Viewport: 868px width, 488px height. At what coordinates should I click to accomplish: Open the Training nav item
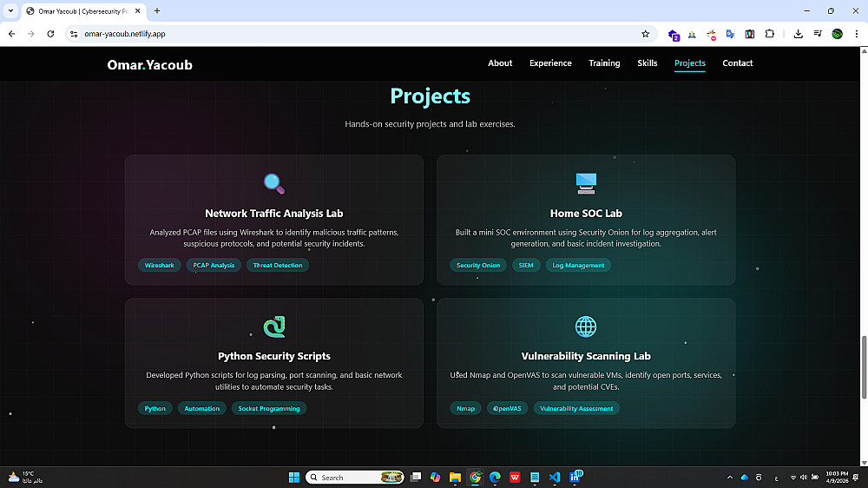[x=604, y=63]
